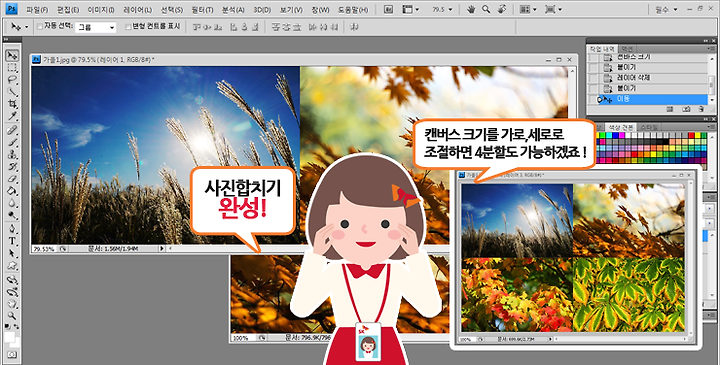Select the Paint Bucket tool
Screen dimensions: 720x365
click(12, 190)
